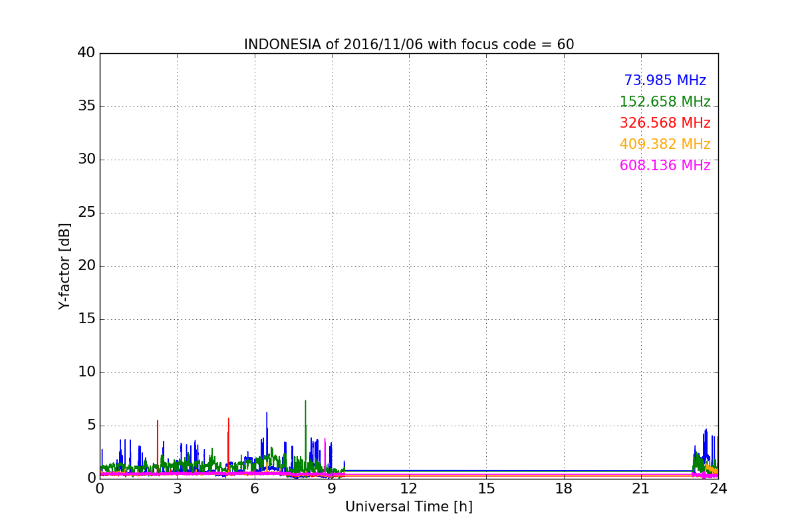Click the y-axis tick label 35
The height and width of the screenshot is (532, 798).
86,106
